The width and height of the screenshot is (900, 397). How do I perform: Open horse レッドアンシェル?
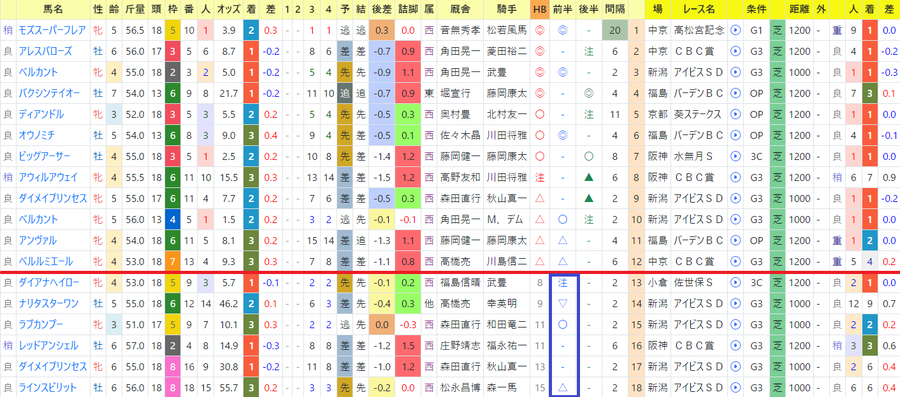[x=49, y=345]
